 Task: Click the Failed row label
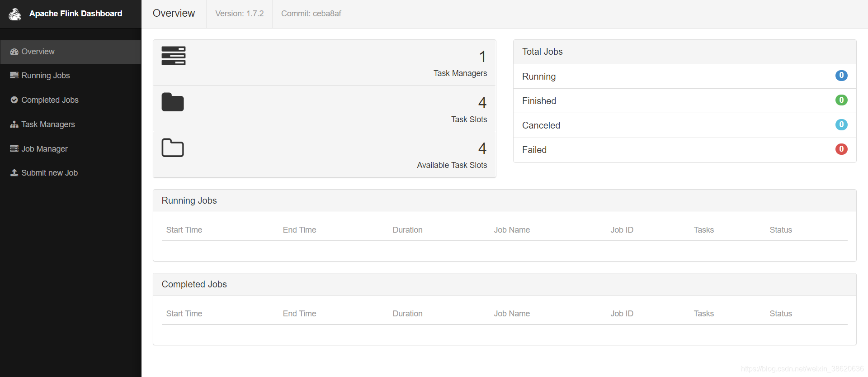[534, 150]
